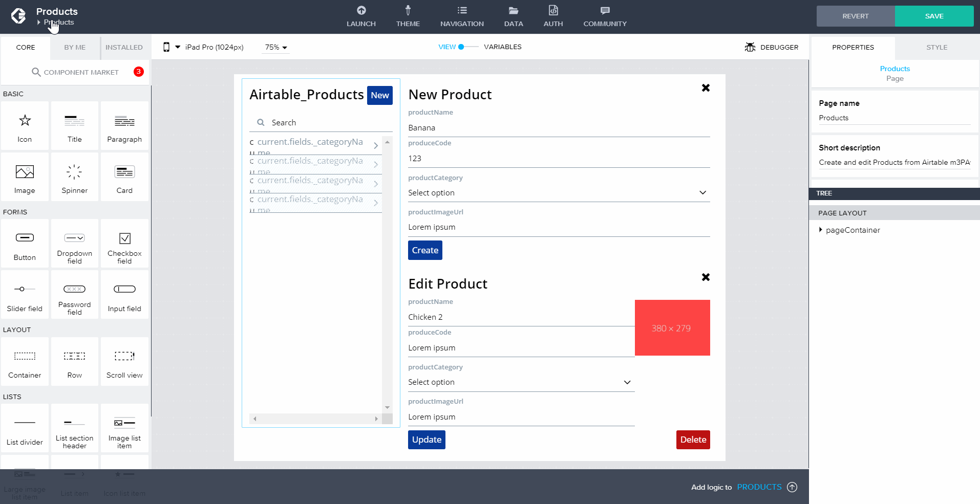The height and width of the screenshot is (504, 980).
Task: Open the Tree panel header
Action: [894, 193]
